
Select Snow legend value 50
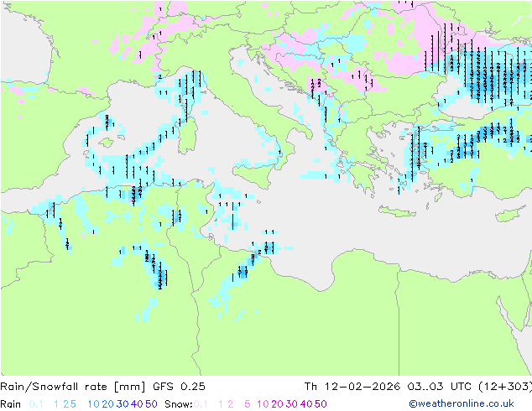(321, 404)
